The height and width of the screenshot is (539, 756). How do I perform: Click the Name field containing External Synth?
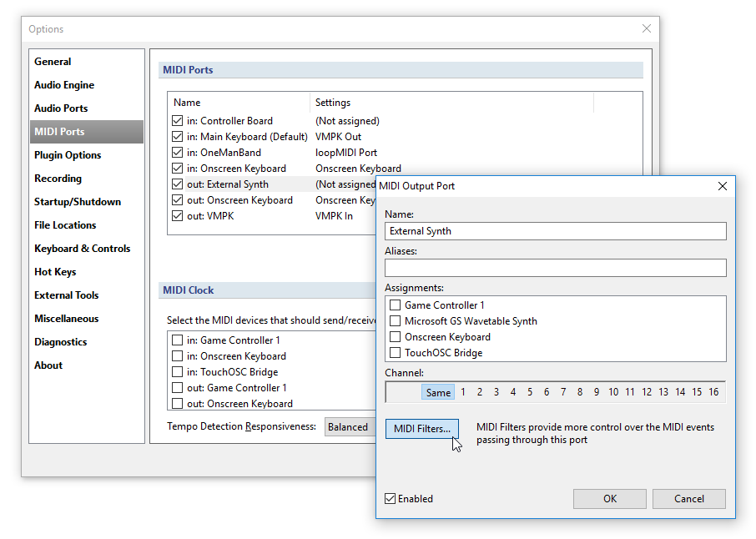(556, 231)
